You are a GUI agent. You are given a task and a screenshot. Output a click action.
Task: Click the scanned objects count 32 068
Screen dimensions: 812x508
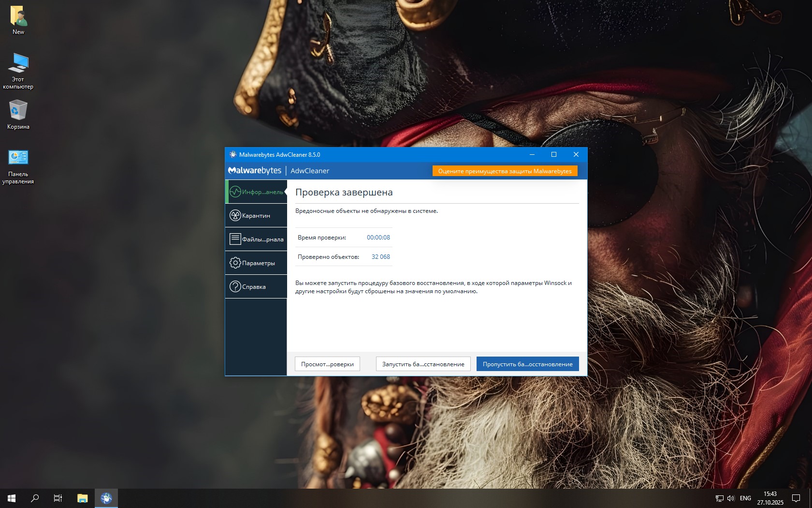point(381,257)
